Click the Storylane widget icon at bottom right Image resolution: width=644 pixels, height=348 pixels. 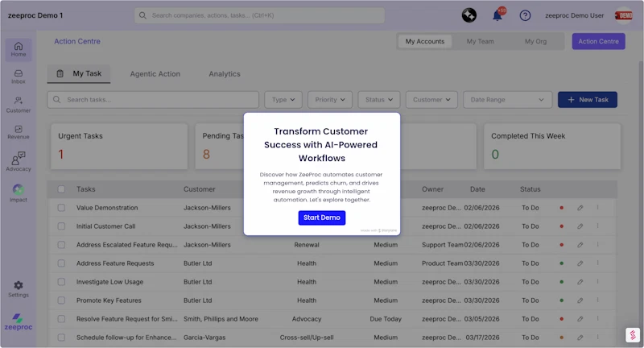click(633, 334)
